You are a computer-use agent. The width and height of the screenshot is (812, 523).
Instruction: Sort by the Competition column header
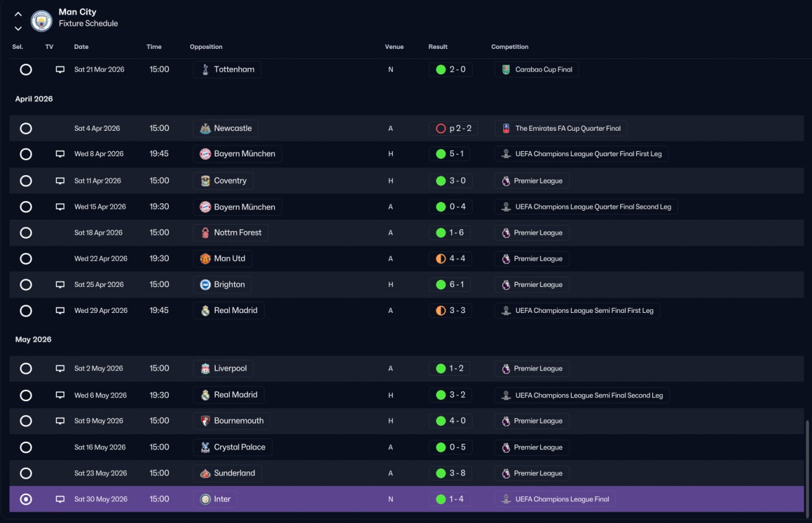click(509, 47)
